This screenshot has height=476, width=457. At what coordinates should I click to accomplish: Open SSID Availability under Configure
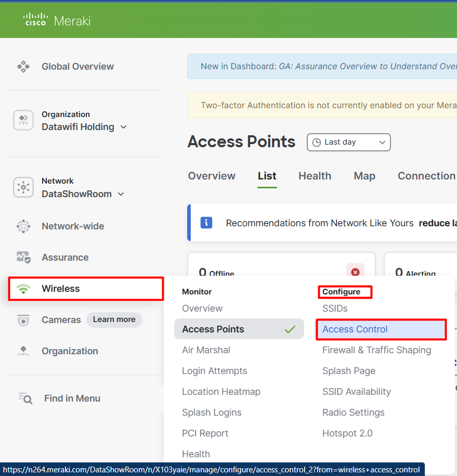[x=356, y=392]
